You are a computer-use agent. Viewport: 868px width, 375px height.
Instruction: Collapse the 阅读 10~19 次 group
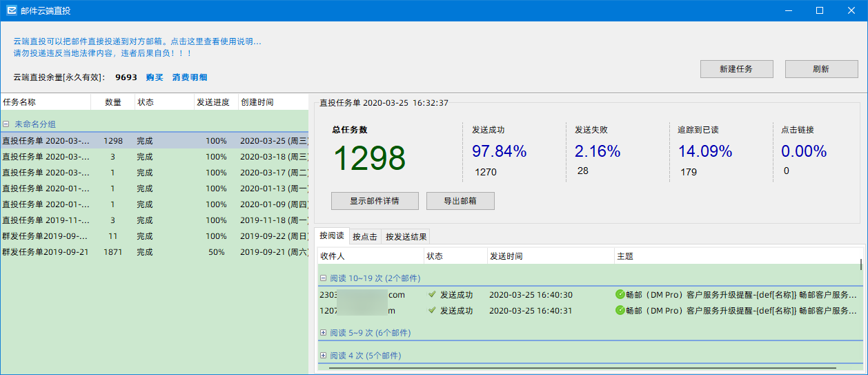pos(323,278)
